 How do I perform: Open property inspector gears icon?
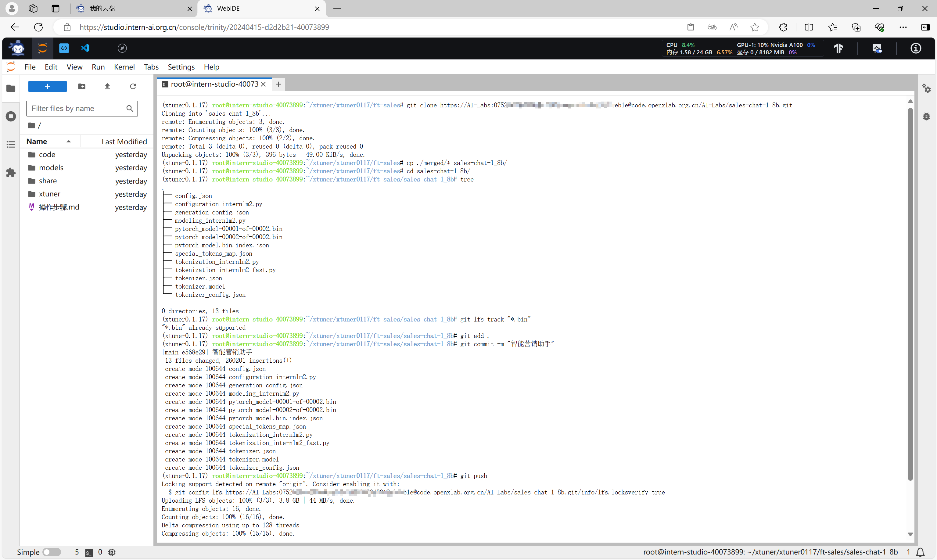pos(926,88)
